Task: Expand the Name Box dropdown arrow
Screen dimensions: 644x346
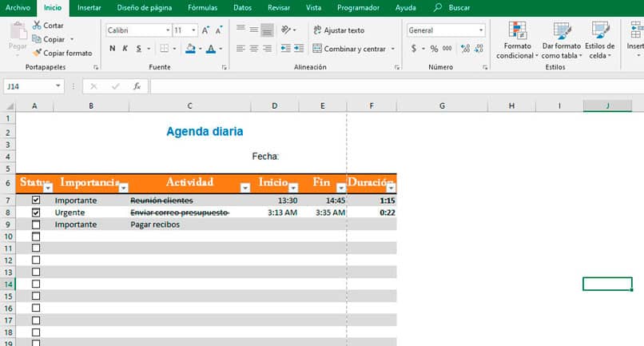Action: (58, 86)
